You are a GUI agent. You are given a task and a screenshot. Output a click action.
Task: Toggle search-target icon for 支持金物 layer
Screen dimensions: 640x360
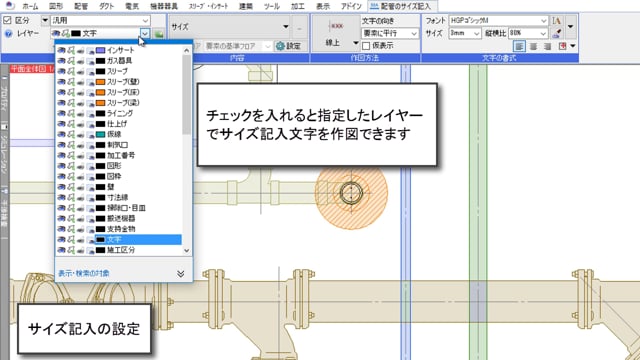(x=71, y=229)
